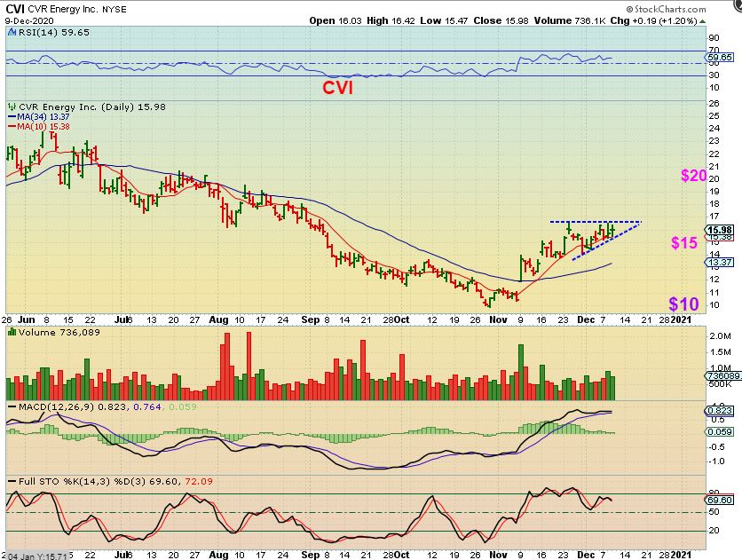Click the 0.764 MACD signal value

(x=147, y=406)
